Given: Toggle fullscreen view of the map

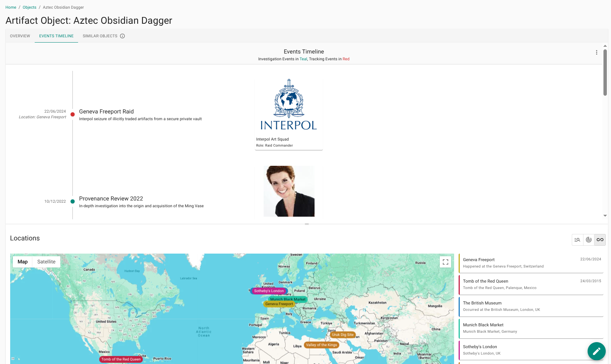Looking at the screenshot, I should pyautogui.click(x=445, y=262).
